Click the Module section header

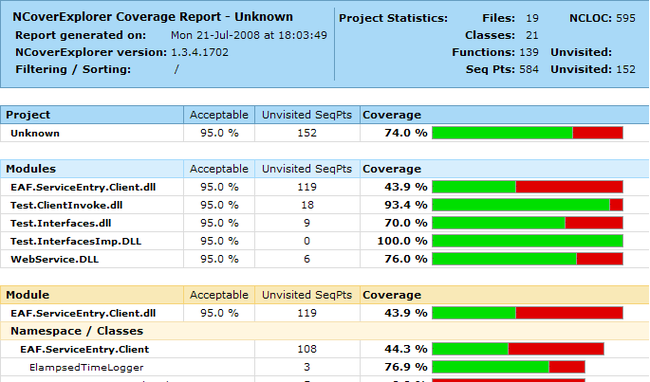click(x=27, y=295)
